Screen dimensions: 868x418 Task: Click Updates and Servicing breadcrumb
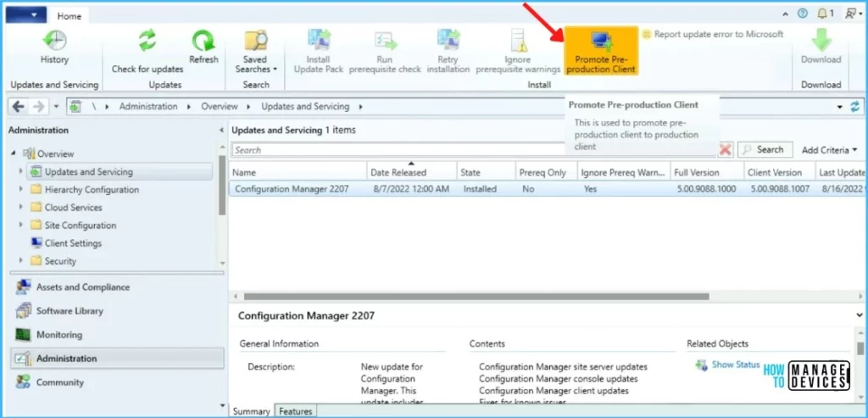click(x=305, y=106)
